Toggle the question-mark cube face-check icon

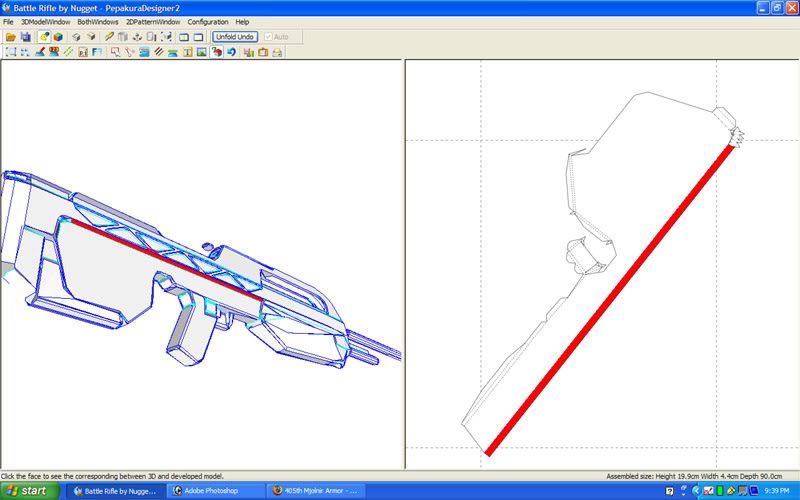pyautogui.click(x=217, y=52)
